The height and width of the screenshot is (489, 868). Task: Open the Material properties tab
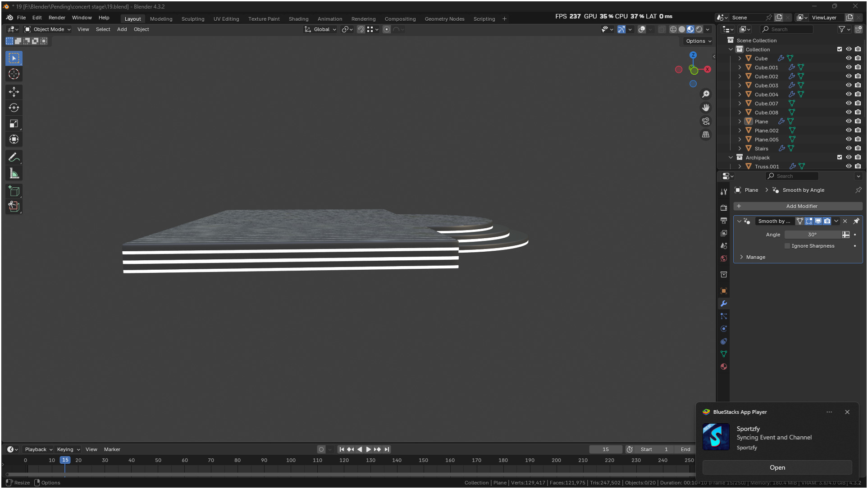click(724, 367)
